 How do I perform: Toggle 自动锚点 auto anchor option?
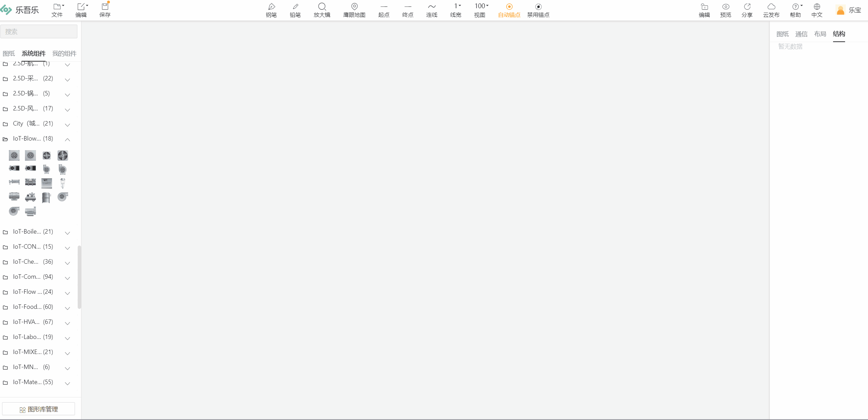click(x=509, y=10)
